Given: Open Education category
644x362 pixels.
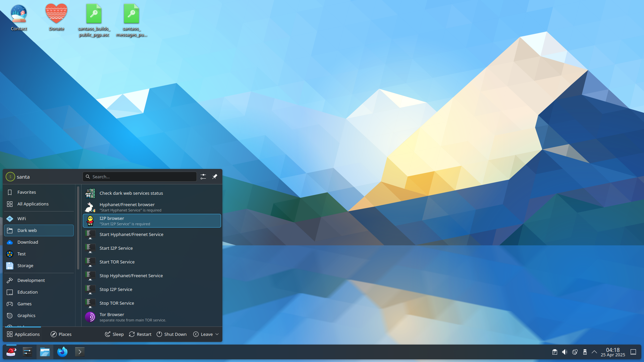Looking at the screenshot, I should (x=39, y=292).
